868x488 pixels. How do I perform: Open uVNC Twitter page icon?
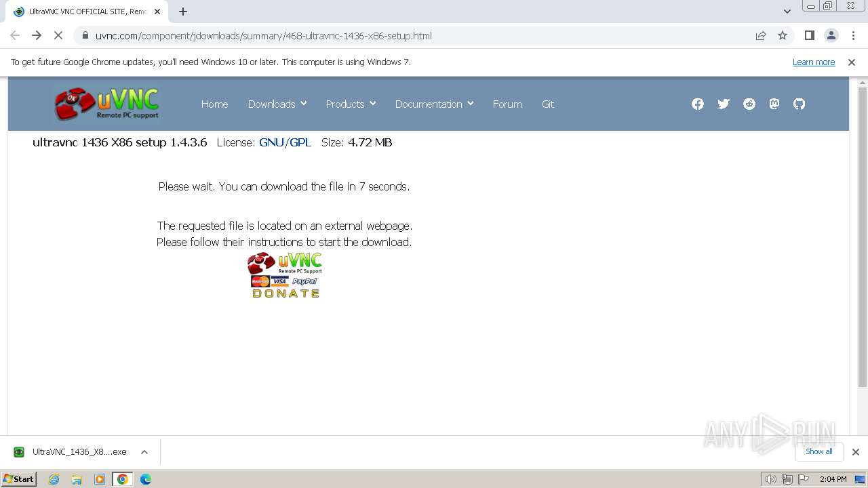724,104
